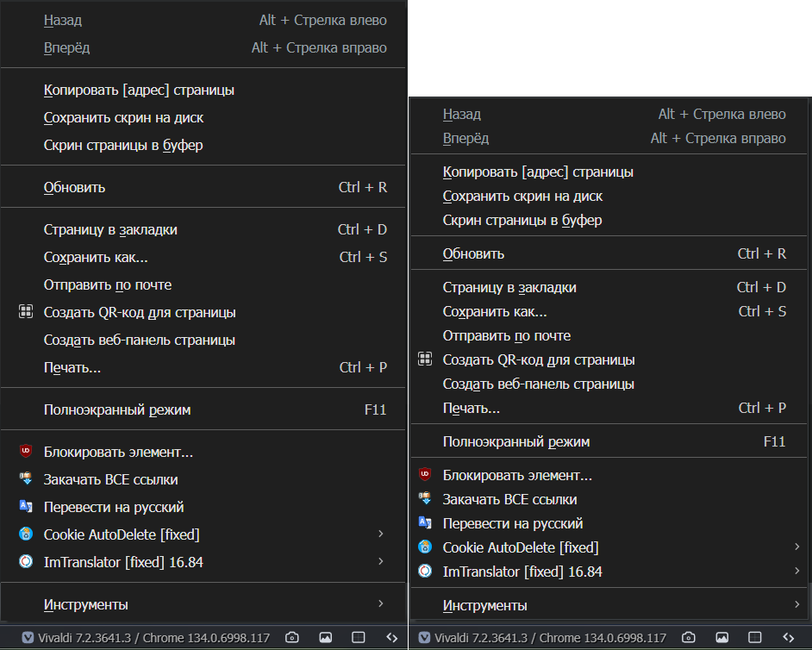Expand Cookie AutoDelete submenu arrow in the right menu

coord(797,547)
